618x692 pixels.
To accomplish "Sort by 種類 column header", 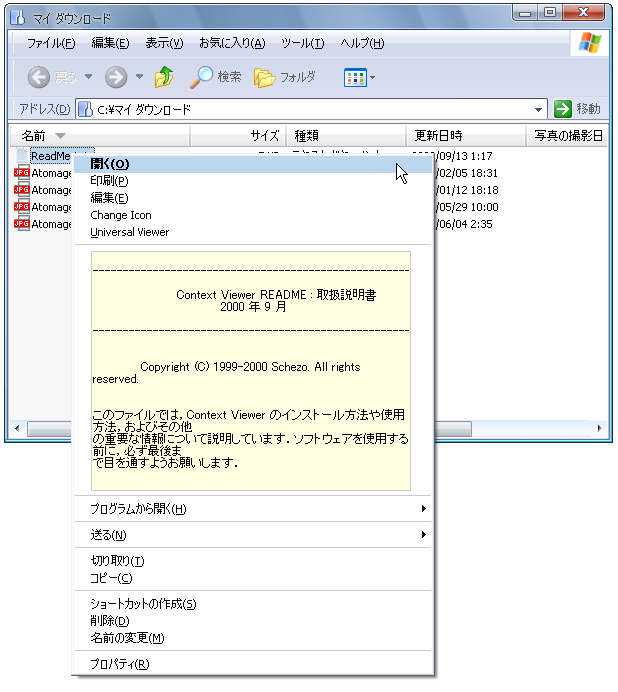I will tap(346, 135).
